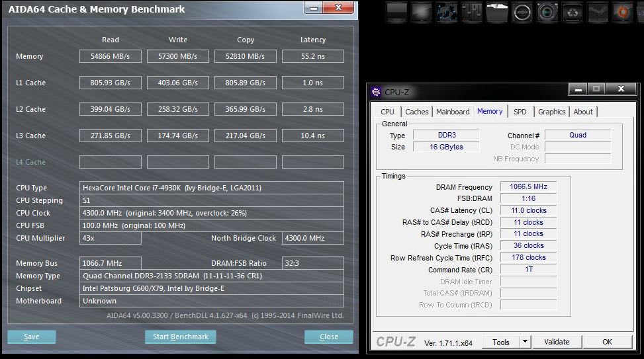Expand the Tools dropdown arrow
The height and width of the screenshot is (359, 644).
tap(526, 342)
